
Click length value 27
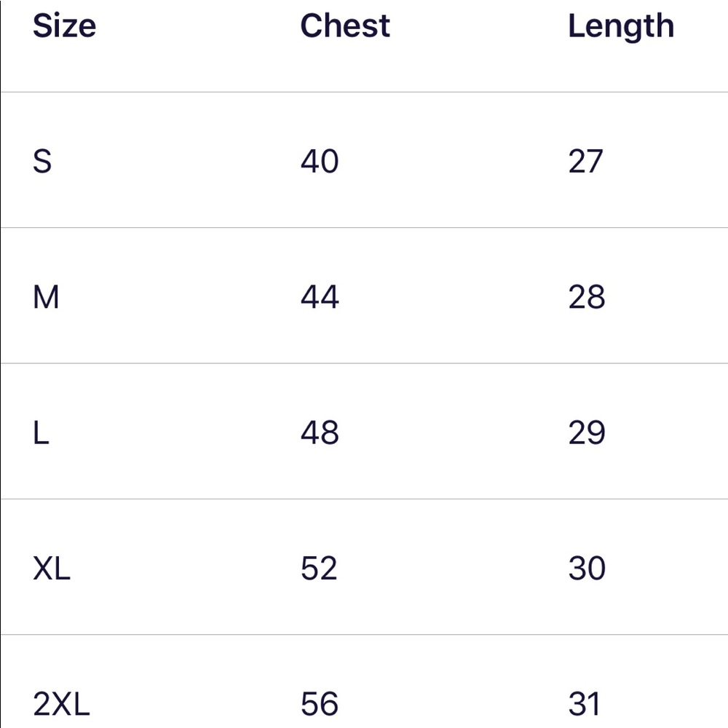point(586,161)
